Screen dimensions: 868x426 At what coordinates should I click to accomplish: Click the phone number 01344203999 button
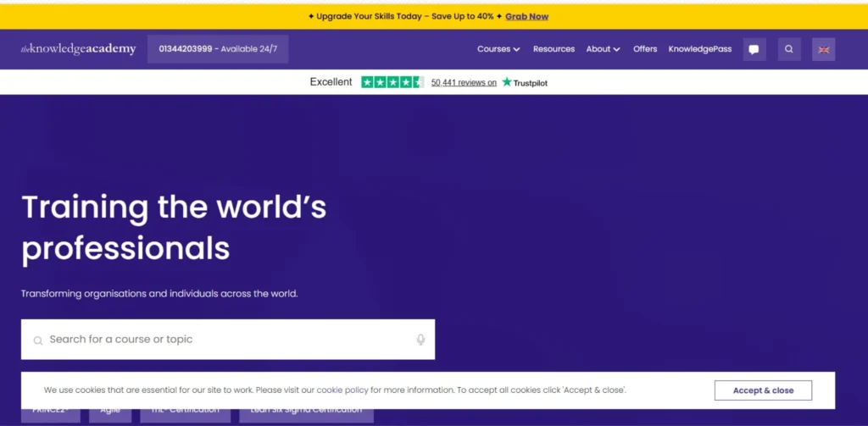(218, 49)
